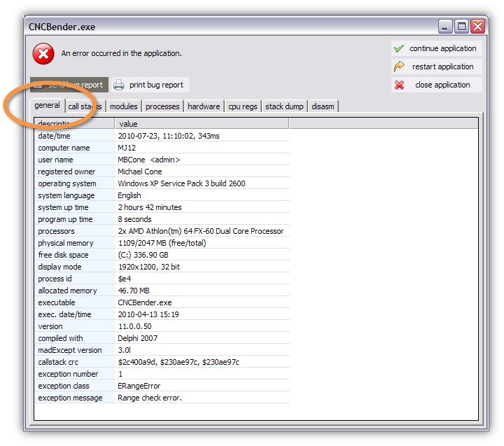View the cpu regs tab
Screen dimensions: 504x446
(x=242, y=106)
